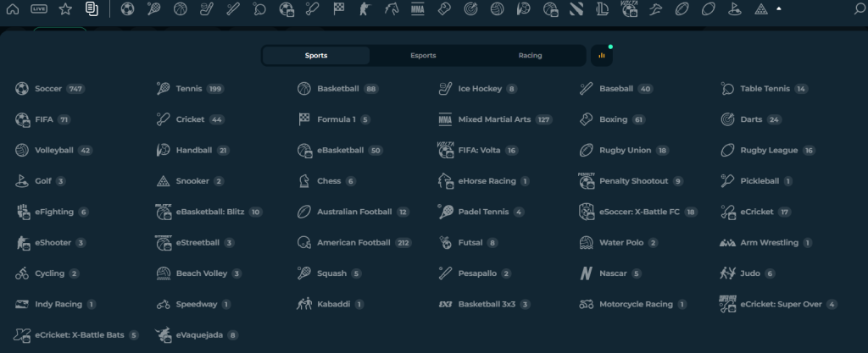Screen dimensions: 868x353
Task: Click the snooker triangle icon in top bar
Action: point(761,8)
